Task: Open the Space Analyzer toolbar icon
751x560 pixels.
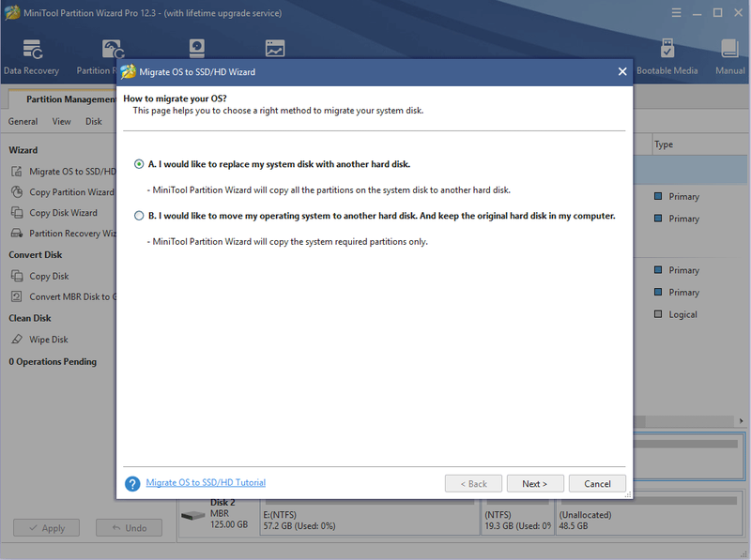Action: click(275, 49)
